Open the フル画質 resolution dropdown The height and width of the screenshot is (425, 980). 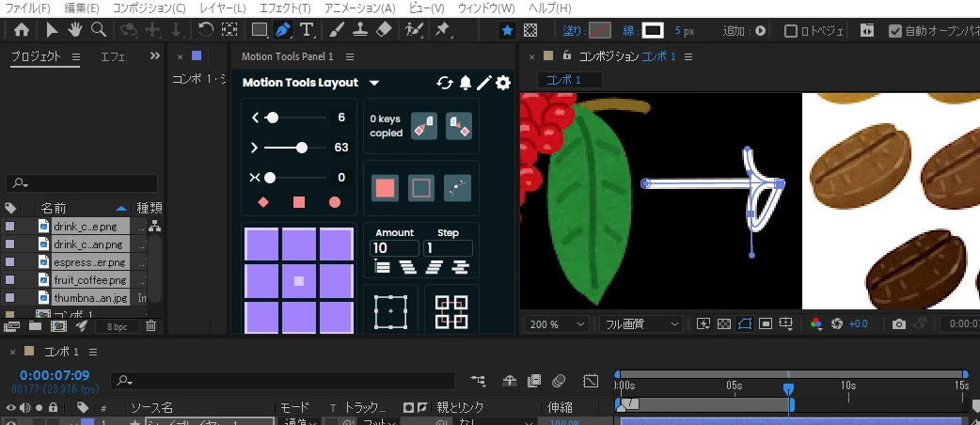click(640, 323)
